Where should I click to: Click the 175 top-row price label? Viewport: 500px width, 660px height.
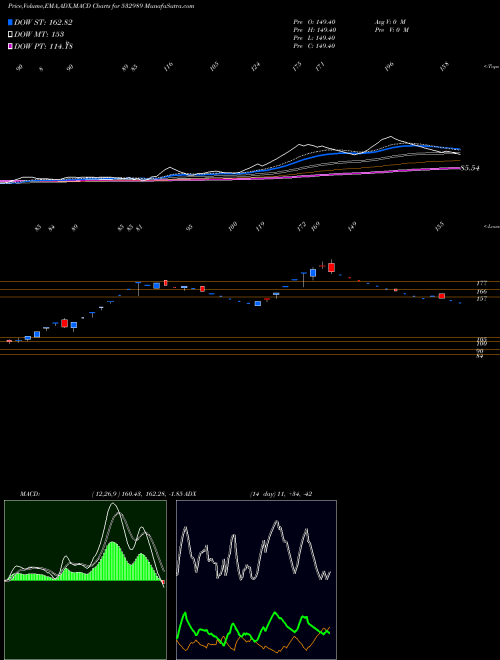298,67
